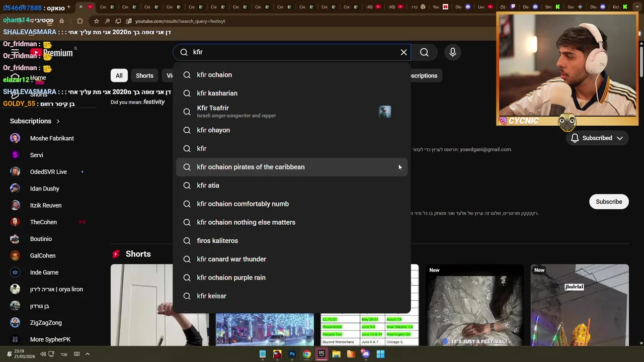Open the jhulelal Shorts thumbnail
644x362 pixels.
[580, 305]
